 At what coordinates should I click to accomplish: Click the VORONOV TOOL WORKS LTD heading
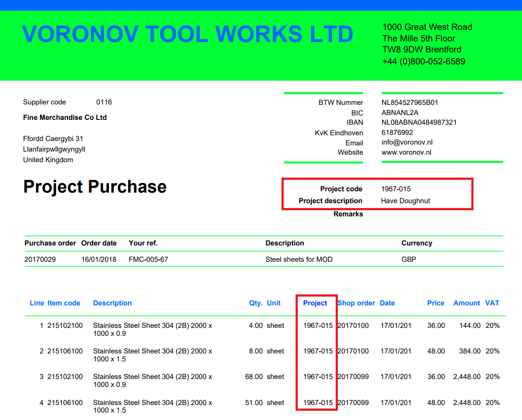187,34
